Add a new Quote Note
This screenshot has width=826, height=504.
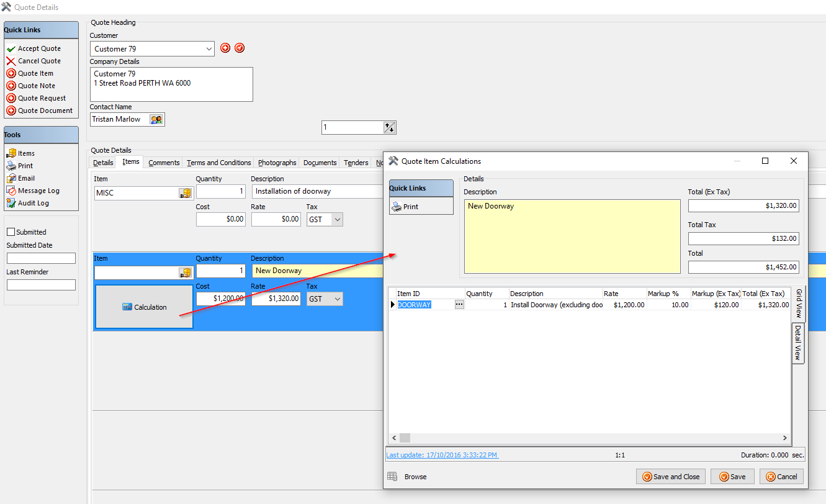pyautogui.click(x=36, y=86)
